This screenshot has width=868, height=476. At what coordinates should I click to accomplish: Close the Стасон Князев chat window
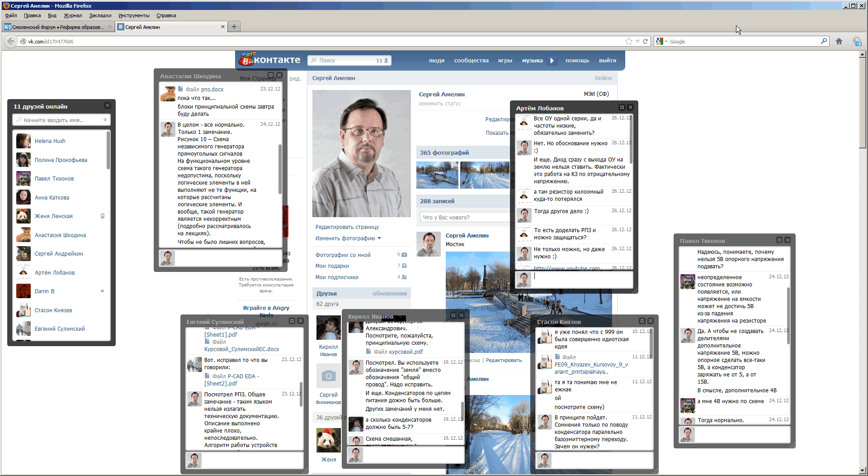[651, 321]
